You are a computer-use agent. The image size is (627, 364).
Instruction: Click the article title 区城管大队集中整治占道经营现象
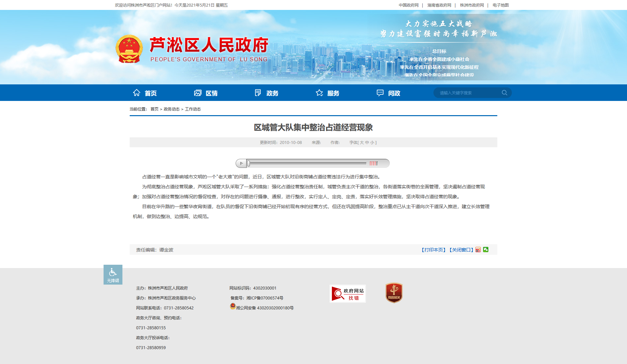[x=313, y=127]
